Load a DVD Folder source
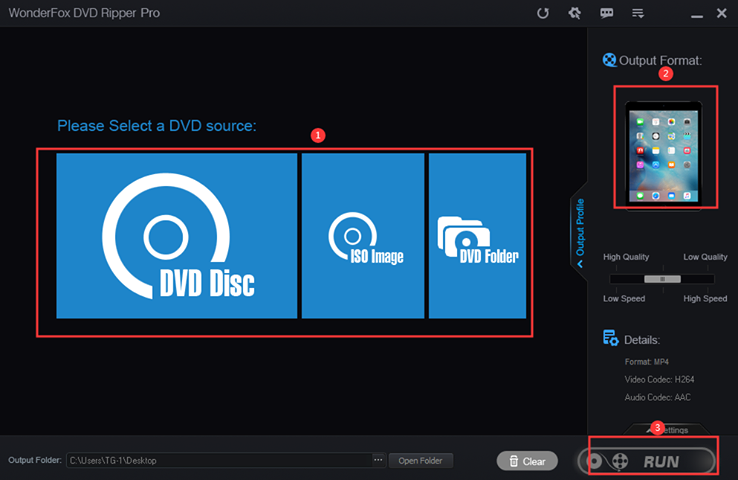This screenshot has height=480, width=738. [477, 236]
